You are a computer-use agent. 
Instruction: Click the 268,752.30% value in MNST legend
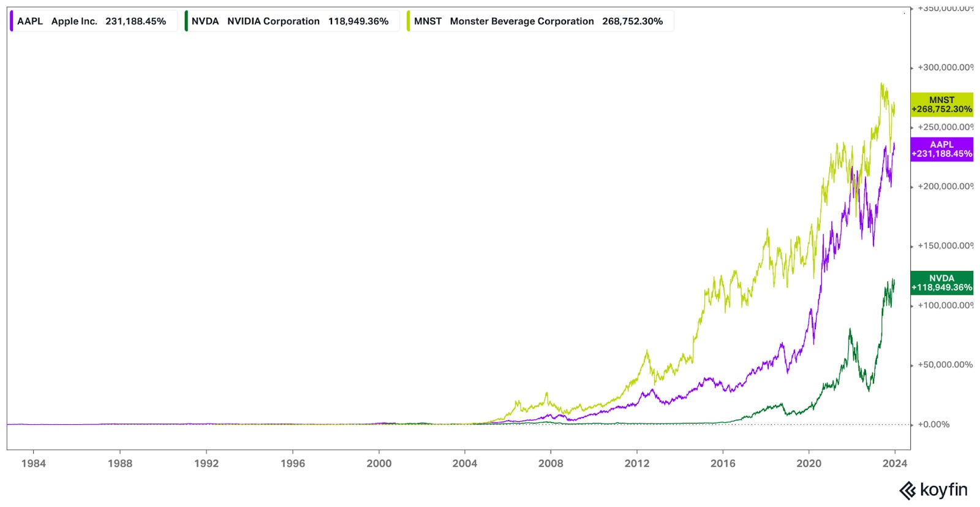point(633,21)
